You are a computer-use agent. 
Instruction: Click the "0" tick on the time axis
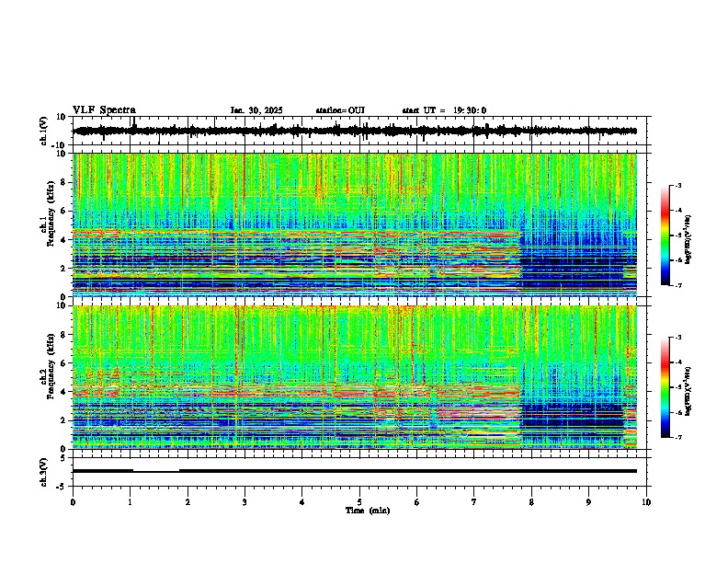click(73, 502)
